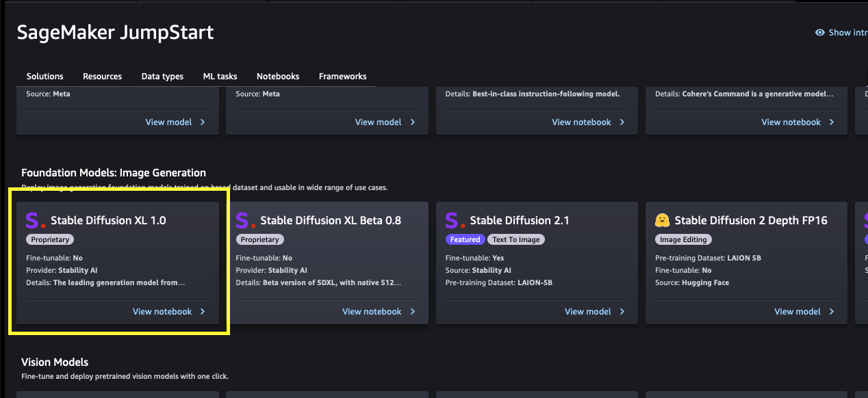Click the Vision Models heading
This screenshot has width=868, height=398.
[55, 362]
